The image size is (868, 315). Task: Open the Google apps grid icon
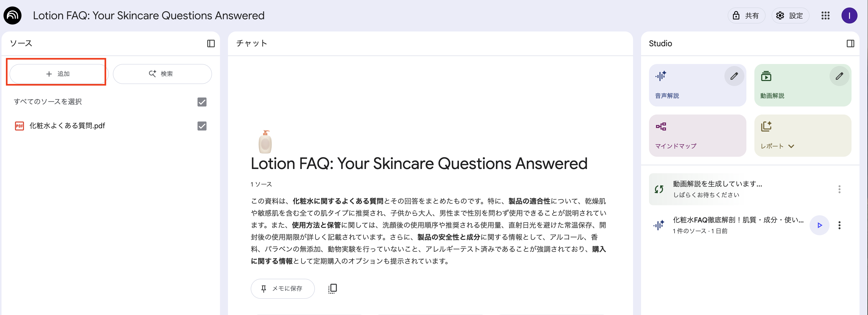click(x=825, y=15)
